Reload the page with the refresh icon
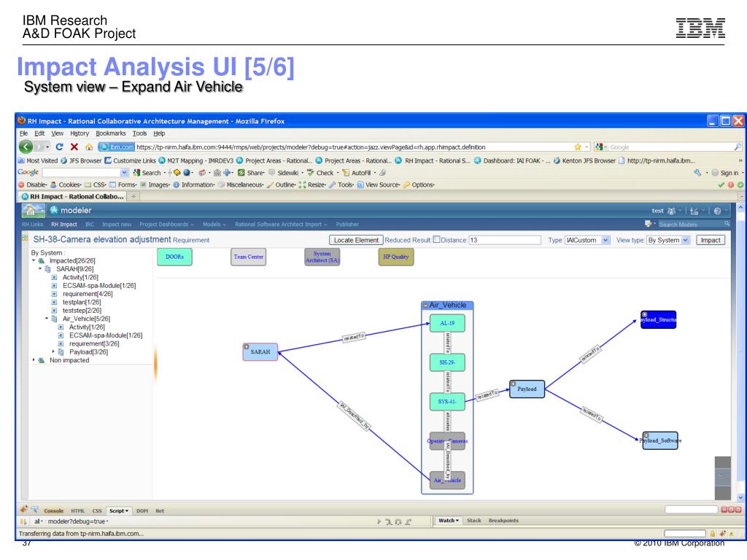 (x=60, y=147)
